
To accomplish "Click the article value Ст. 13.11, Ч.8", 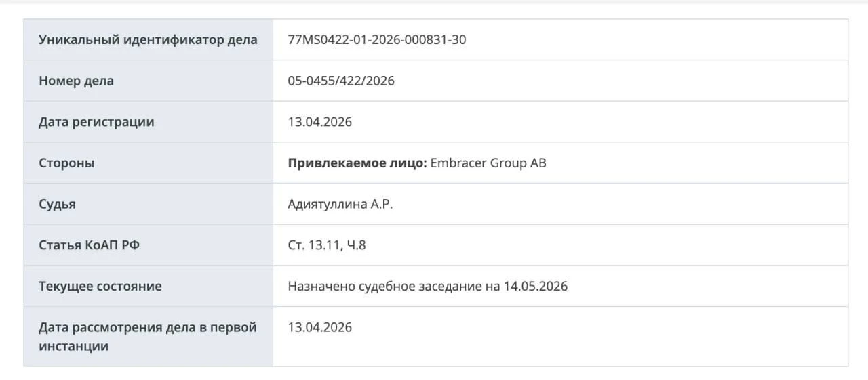I will pyautogui.click(x=327, y=245).
